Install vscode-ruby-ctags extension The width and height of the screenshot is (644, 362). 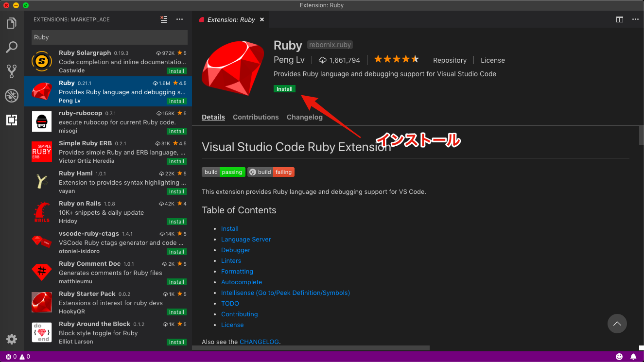coord(176,252)
